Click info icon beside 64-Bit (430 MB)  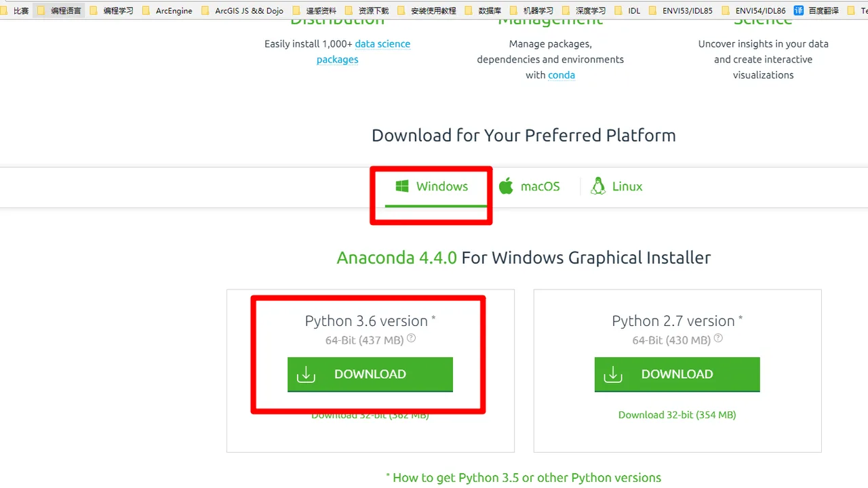click(718, 338)
